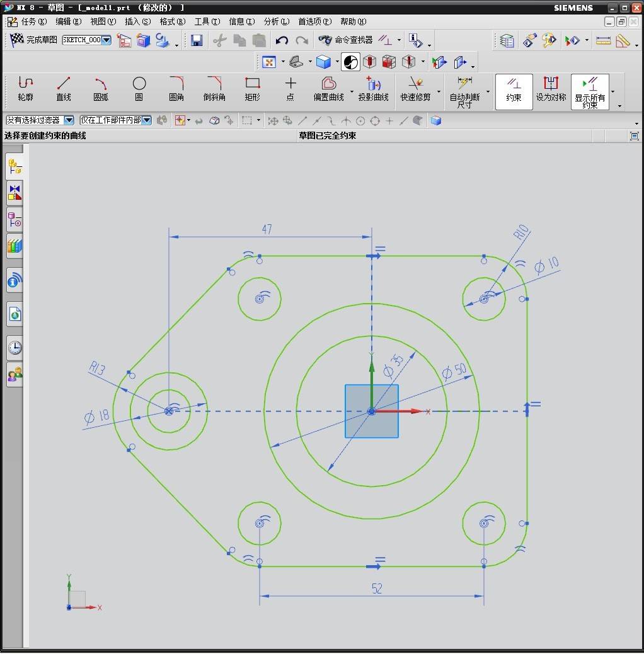
Task: Click the Fit view icon
Action: pos(269,62)
